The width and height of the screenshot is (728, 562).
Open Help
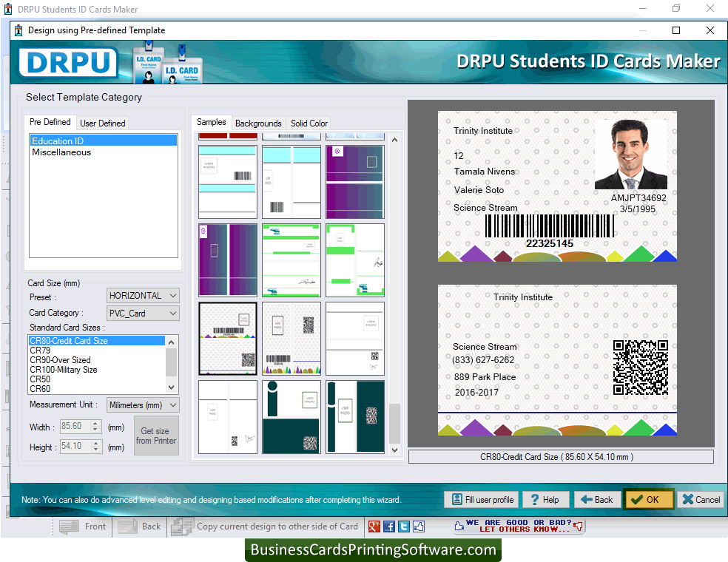tap(545, 499)
